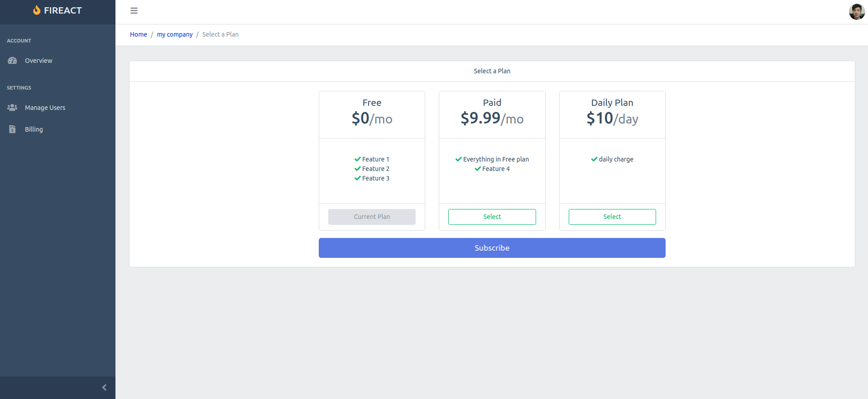Open the hamburger navigation menu
868x399 pixels.
(x=134, y=10)
